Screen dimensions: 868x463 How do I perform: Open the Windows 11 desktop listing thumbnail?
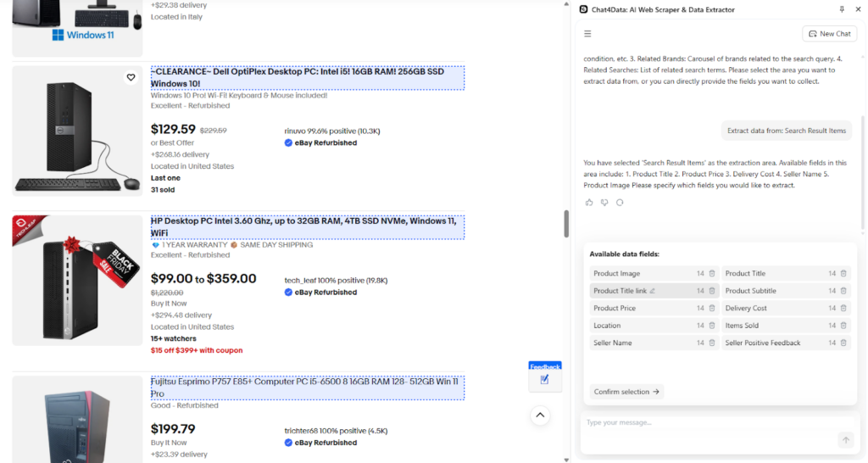[x=77, y=28]
